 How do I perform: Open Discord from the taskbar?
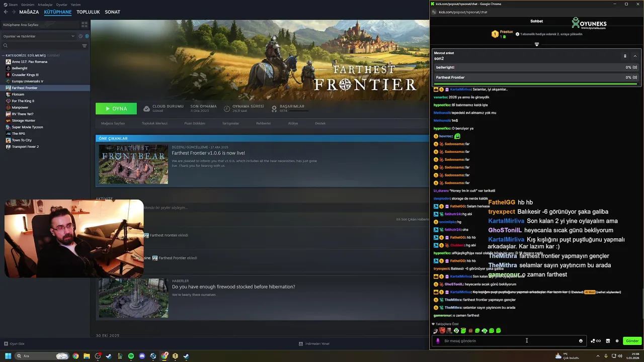click(x=142, y=356)
